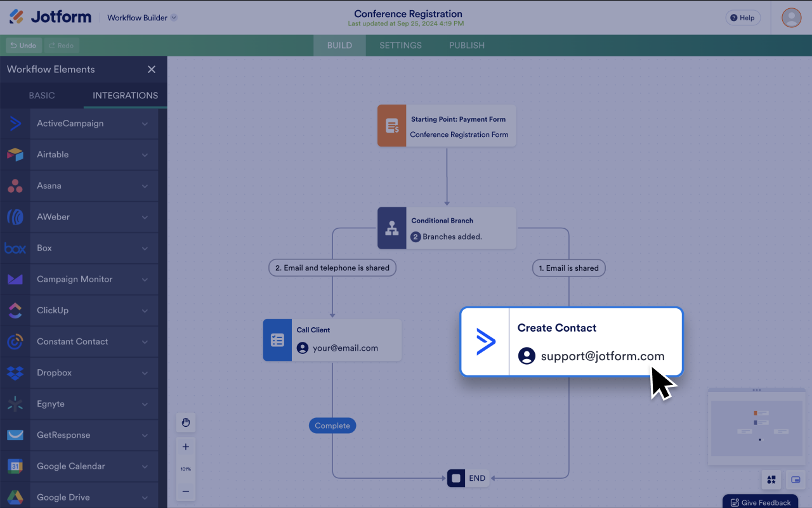Click the ClickUp icon
Screen dimensions: 812x508
pos(15,310)
